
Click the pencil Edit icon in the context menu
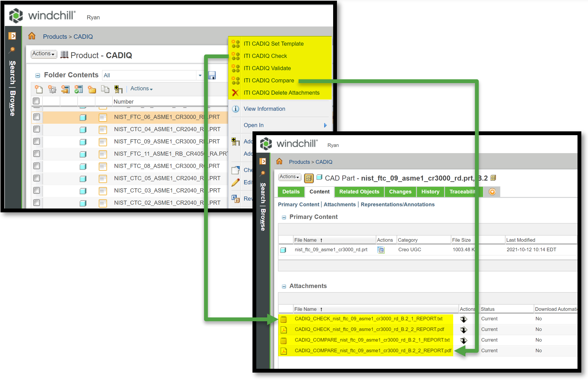pyautogui.click(x=236, y=183)
